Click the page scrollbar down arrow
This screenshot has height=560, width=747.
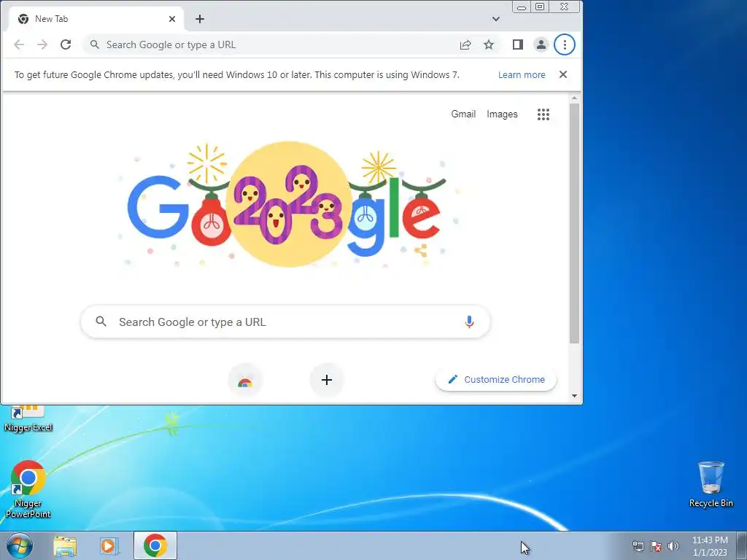574,396
